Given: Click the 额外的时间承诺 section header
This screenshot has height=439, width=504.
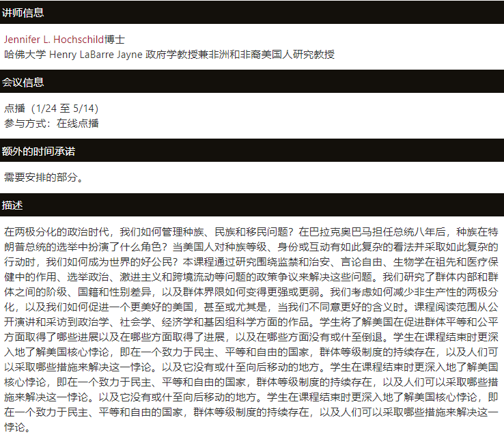Looking at the screenshot, I should click(252, 151).
